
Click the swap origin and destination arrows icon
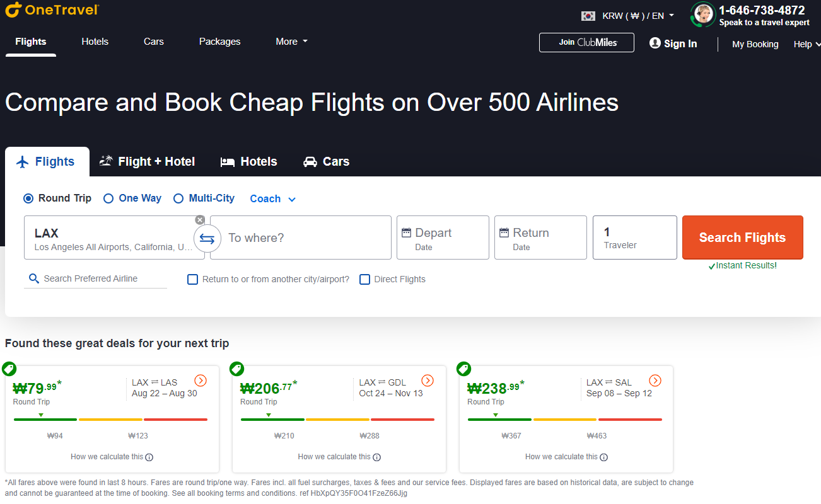pos(207,239)
